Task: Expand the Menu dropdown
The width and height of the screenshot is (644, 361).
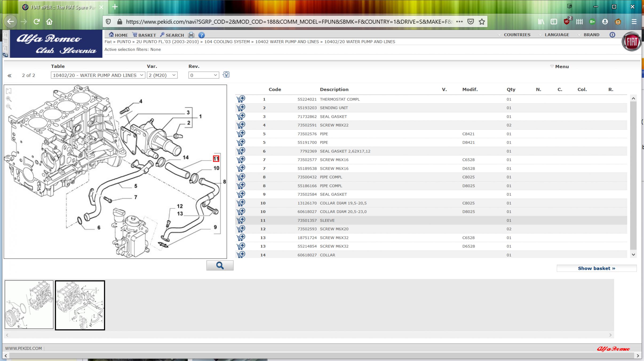Action: click(559, 67)
